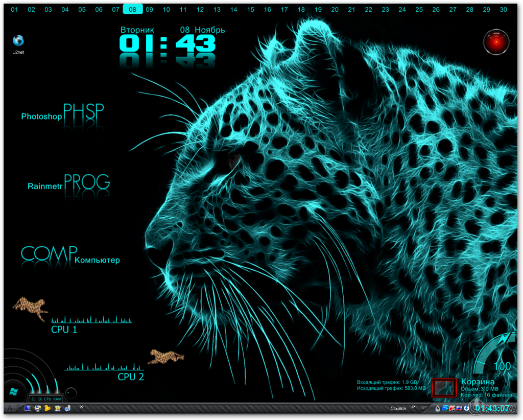Select day 15 in the calendar bar

[x=250, y=10]
